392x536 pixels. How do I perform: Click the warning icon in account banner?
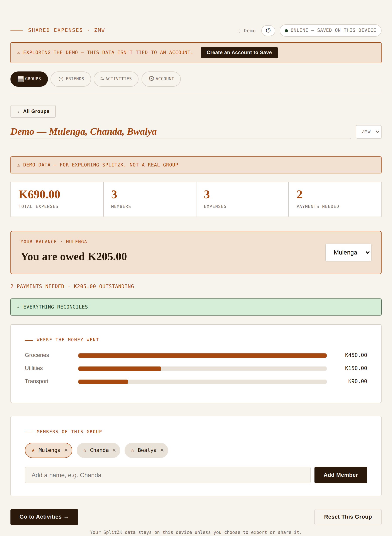[x=19, y=53]
